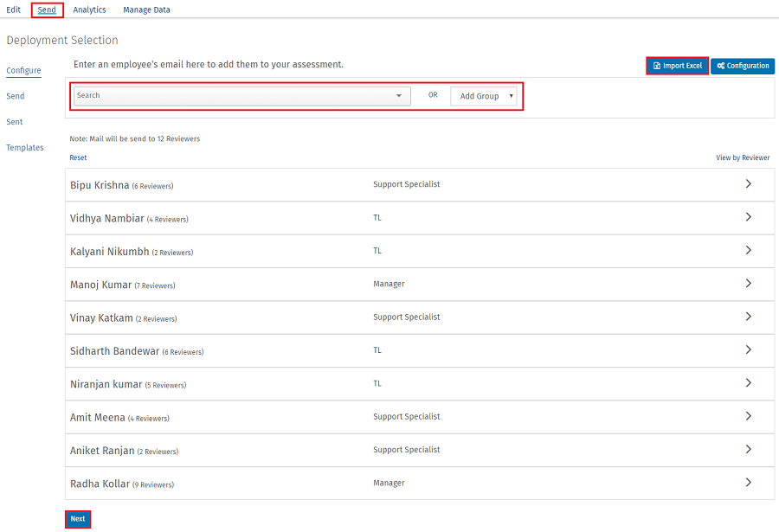Go to Manage Data tab
The height and width of the screenshot is (532, 779).
point(146,10)
